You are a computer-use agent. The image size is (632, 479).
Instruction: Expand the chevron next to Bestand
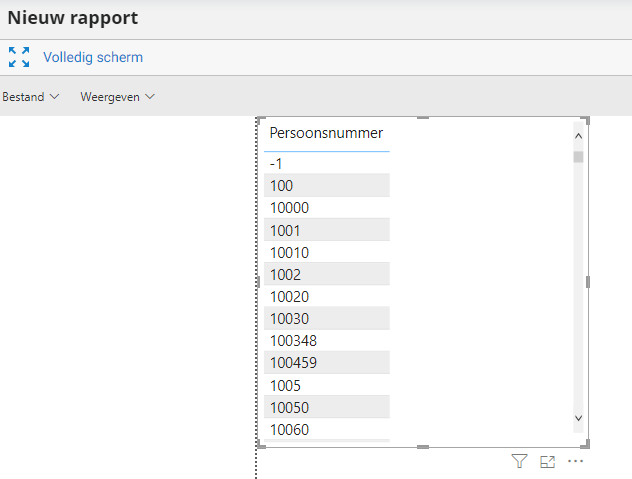[55, 97]
